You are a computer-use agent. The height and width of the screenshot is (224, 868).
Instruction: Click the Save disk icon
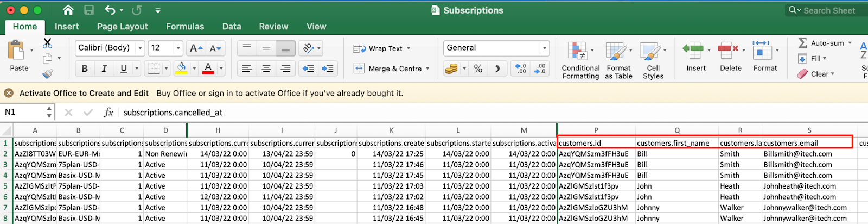[x=89, y=10]
